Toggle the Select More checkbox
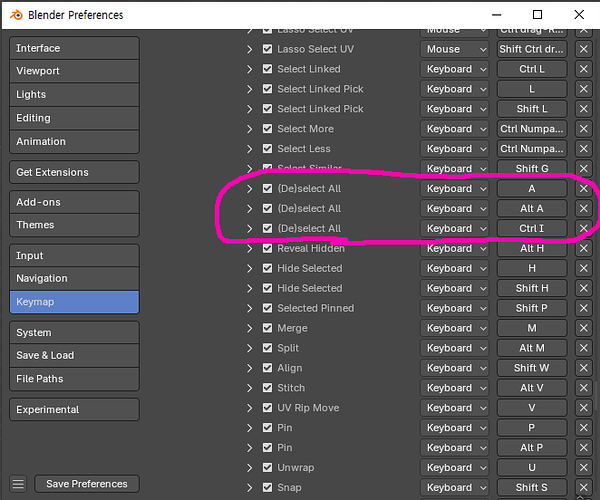This screenshot has width=600, height=500. click(267, 129)
